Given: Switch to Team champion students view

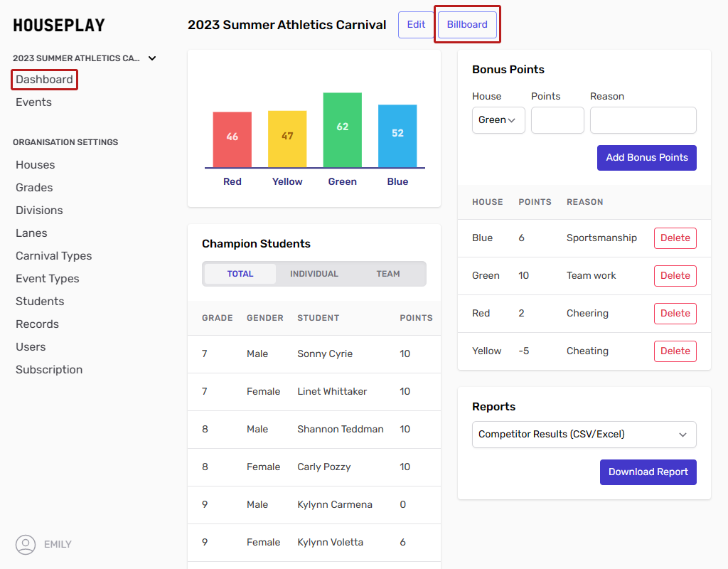Looking at the screenshot, I should coord(388,274).
